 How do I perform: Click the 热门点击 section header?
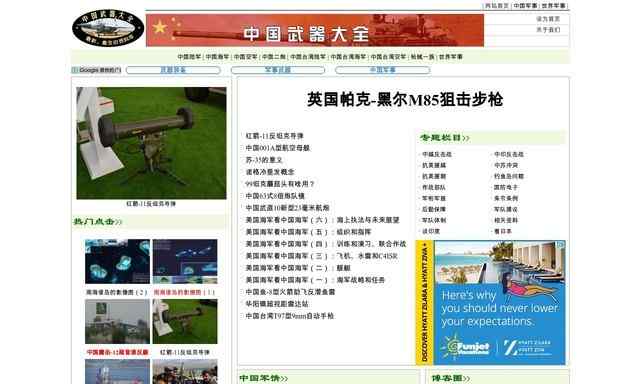[98, 222]
